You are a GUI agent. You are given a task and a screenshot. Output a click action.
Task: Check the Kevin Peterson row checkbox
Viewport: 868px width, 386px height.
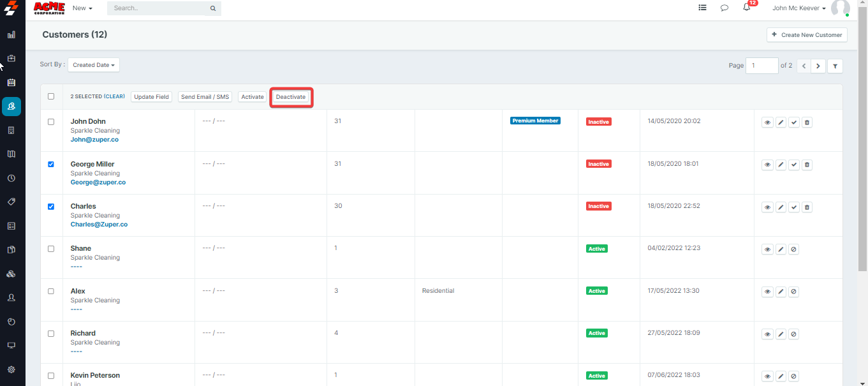(51, 375)
